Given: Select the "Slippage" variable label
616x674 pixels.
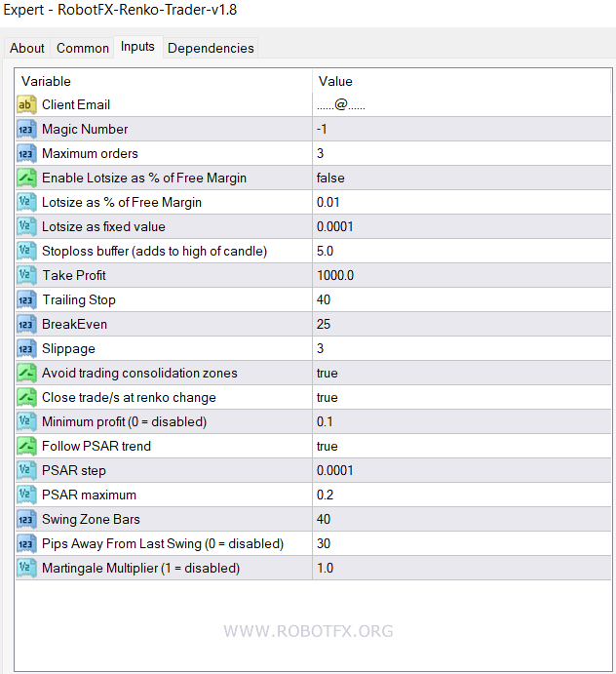Looking at the screenshot, I should (x=68, y=348).
